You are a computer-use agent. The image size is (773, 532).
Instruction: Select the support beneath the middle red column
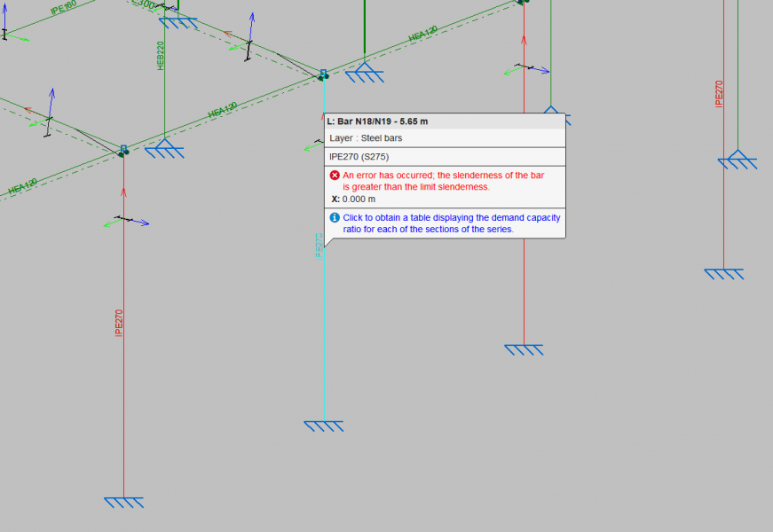524,350
